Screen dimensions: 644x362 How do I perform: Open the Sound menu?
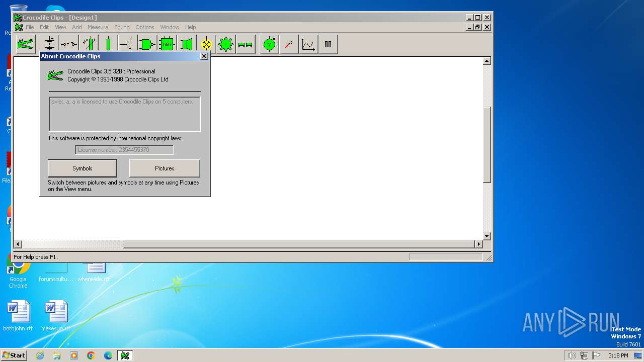[x=122, y=27]
